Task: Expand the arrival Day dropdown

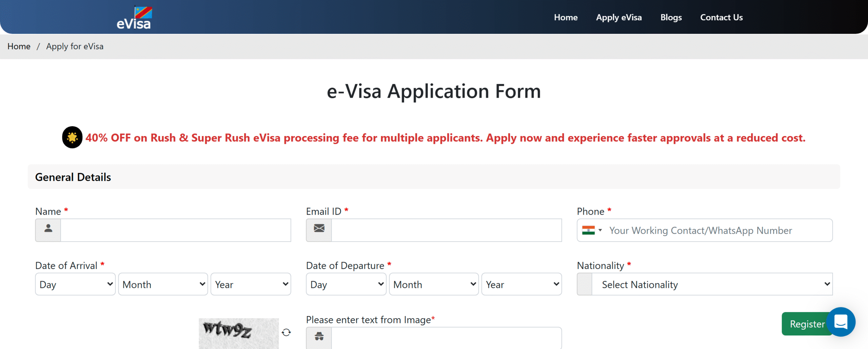Action: point(75,284)
